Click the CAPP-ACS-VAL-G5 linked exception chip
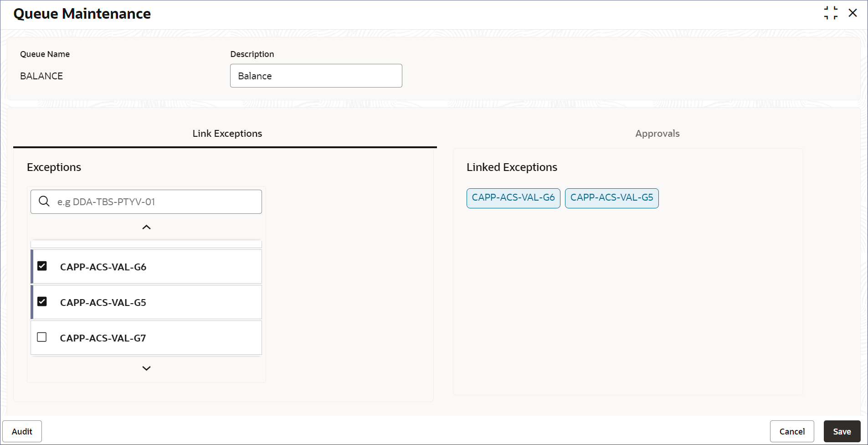The height and width of the screenshot is (445, 868). (611, 198)
